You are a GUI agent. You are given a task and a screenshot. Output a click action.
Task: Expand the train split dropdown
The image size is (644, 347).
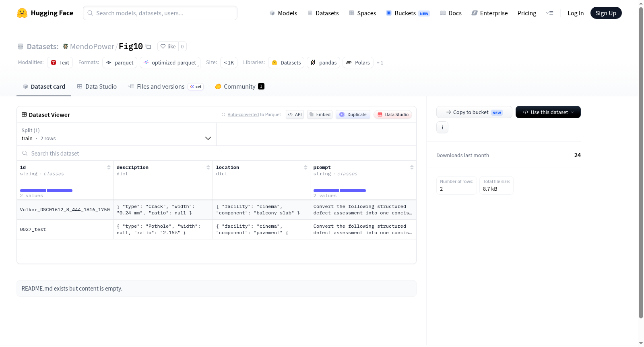(116, 134)
